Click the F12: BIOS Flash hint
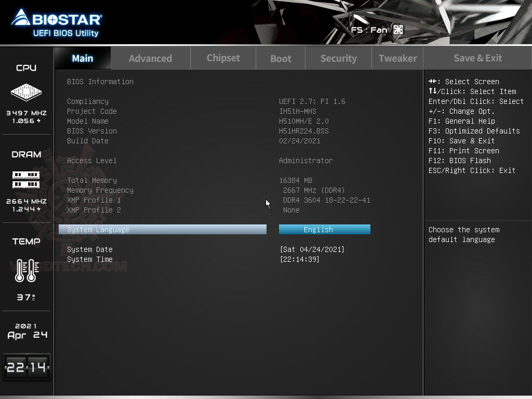This screenshot has width=532, height=399. pos(459,161)
